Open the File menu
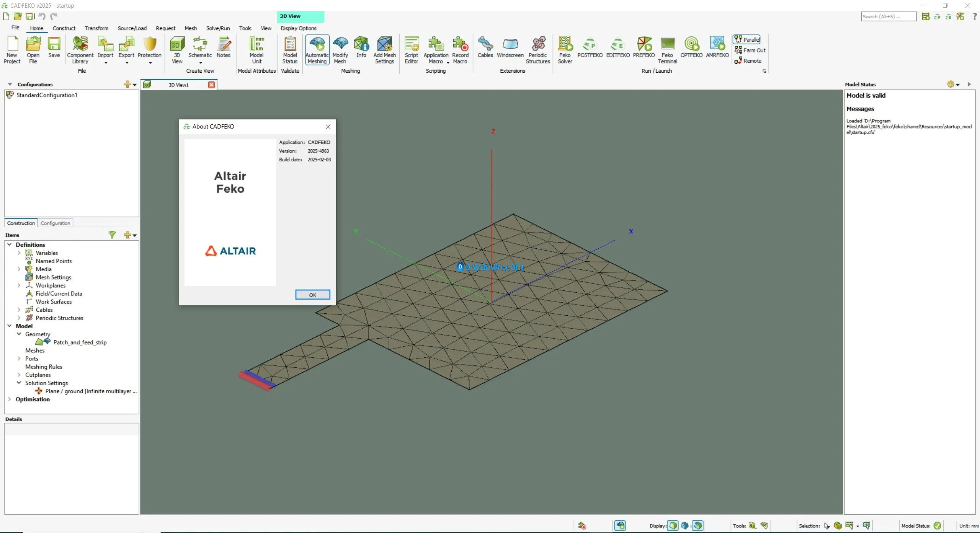The height and width of the screenshot is (533, 980). (15, 28)
